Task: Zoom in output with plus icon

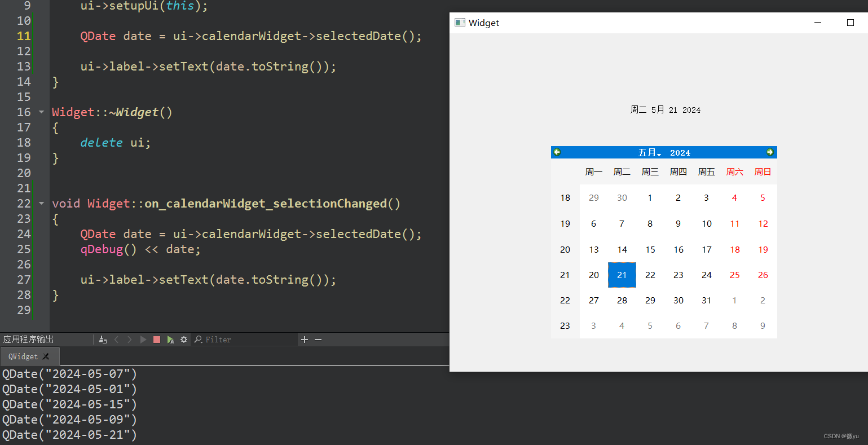Action: pyautogui.click(x=305, y=340)
